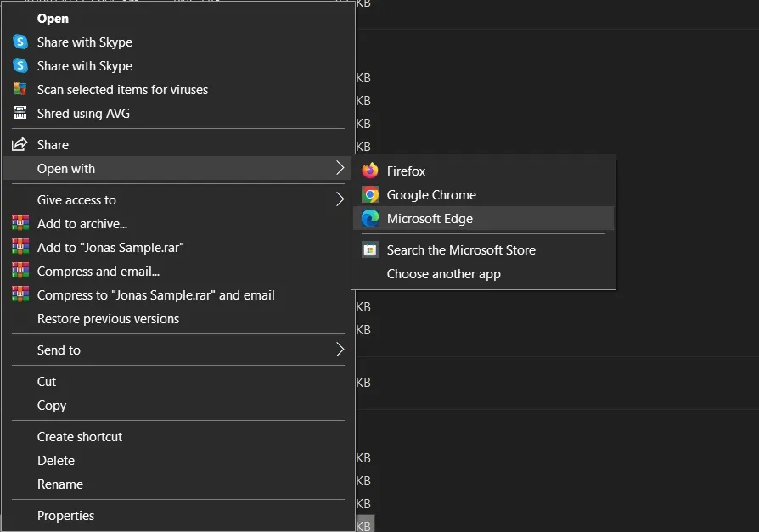Click the AVG shredder icon

pyautogui.click(x=20, y=113)
